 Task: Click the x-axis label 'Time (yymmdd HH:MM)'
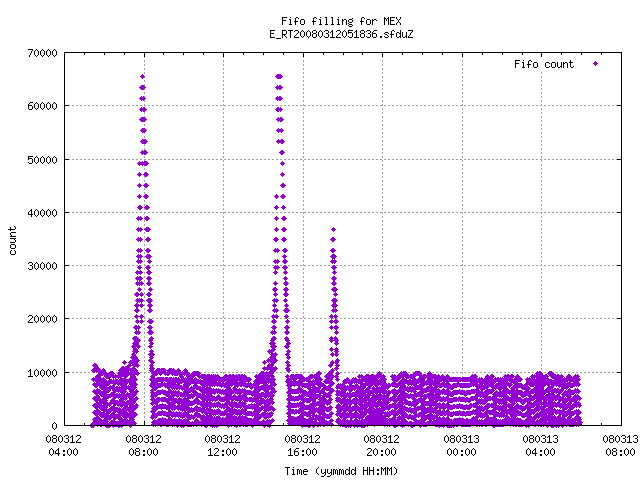[341, 471]
